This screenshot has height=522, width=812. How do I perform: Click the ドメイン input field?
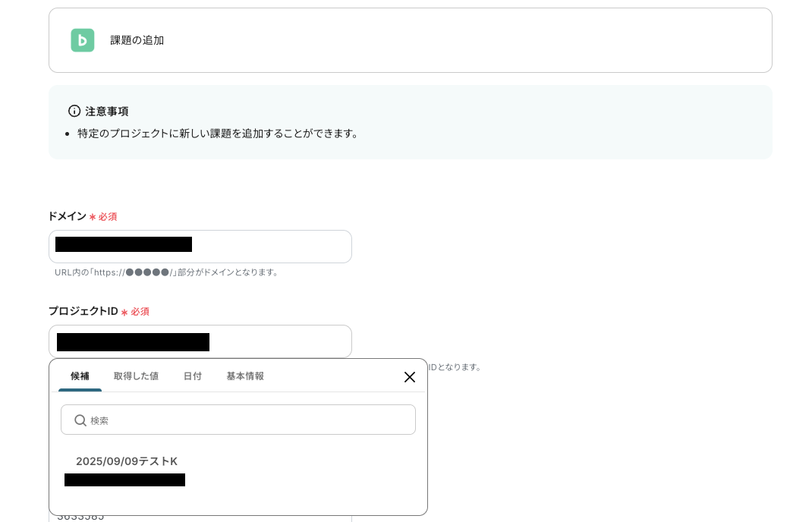tap(200, 246)
